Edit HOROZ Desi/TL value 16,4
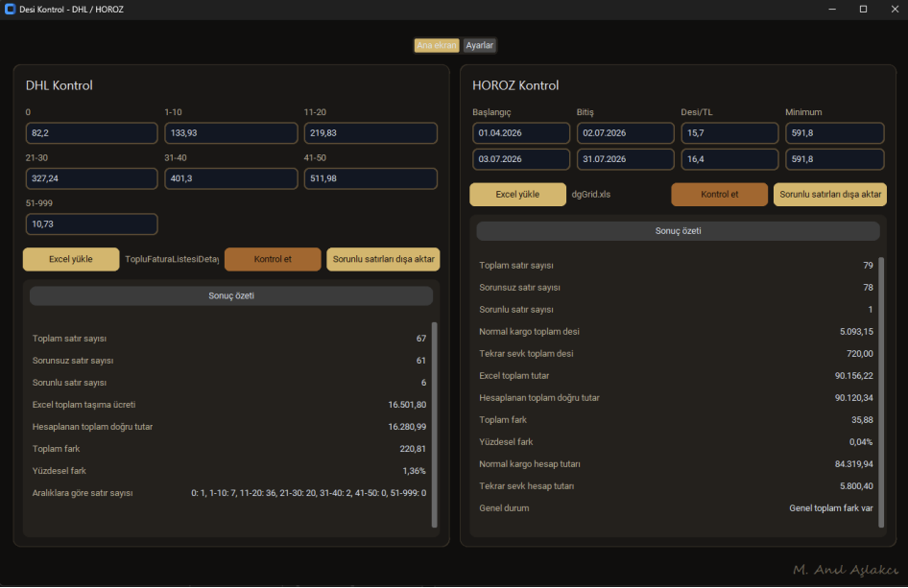Viewport: 908px width, 588px height. 729,159
